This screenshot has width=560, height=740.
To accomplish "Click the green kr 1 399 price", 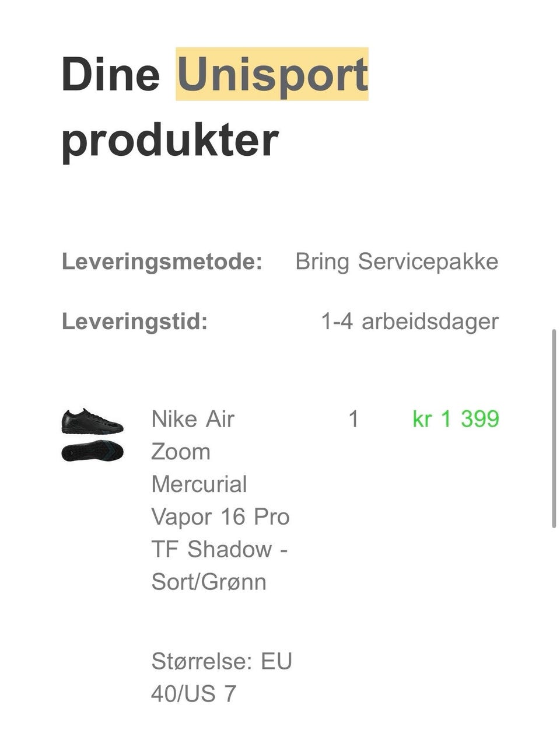I will [456, 419].
